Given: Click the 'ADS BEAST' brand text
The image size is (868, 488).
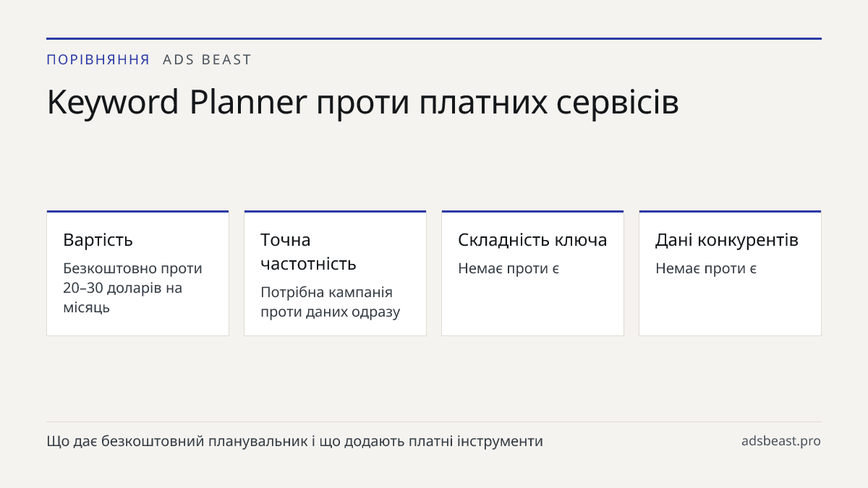Looking at the screenshot, I should tap(207, 60).
